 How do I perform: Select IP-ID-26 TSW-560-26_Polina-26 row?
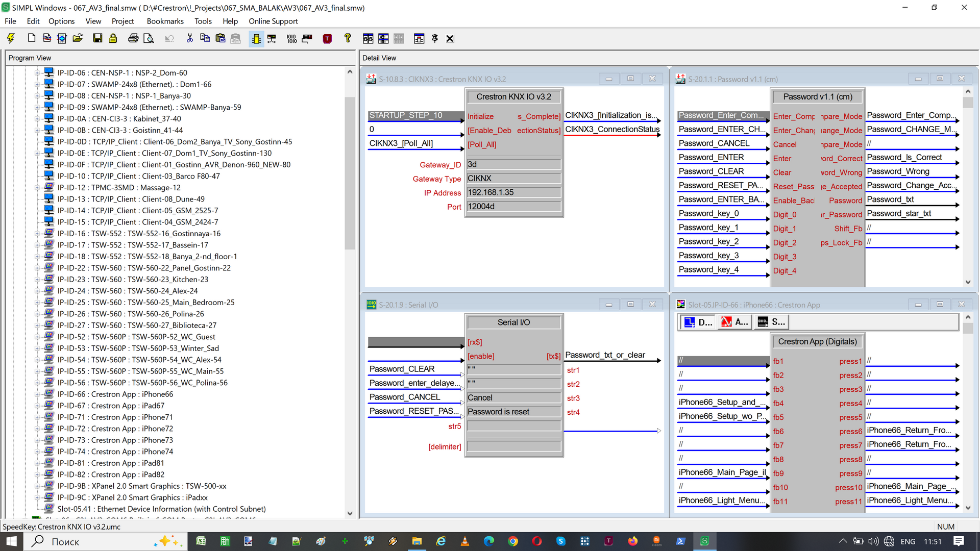130,314
